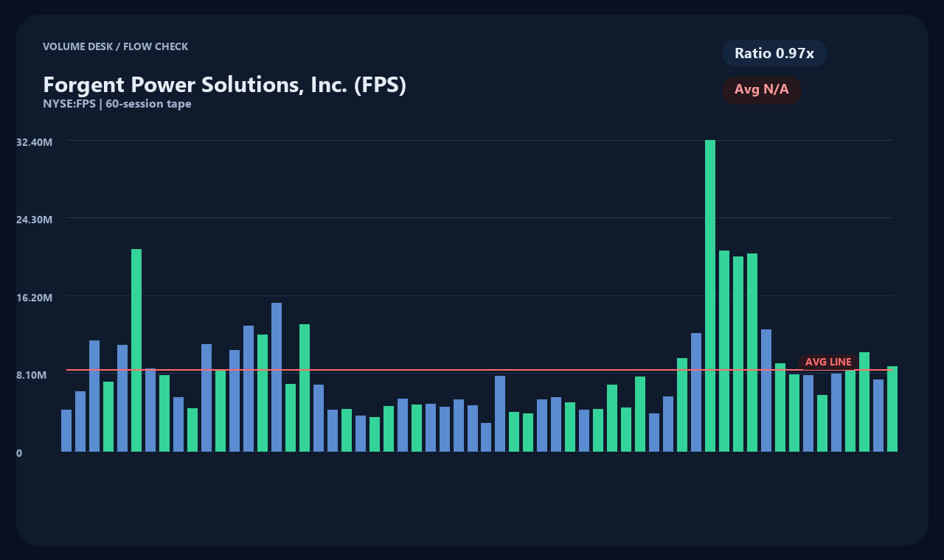Select the AVG LINE label
Screen dimensions: 944x560
pyautogui.click(x=828, y=362)
